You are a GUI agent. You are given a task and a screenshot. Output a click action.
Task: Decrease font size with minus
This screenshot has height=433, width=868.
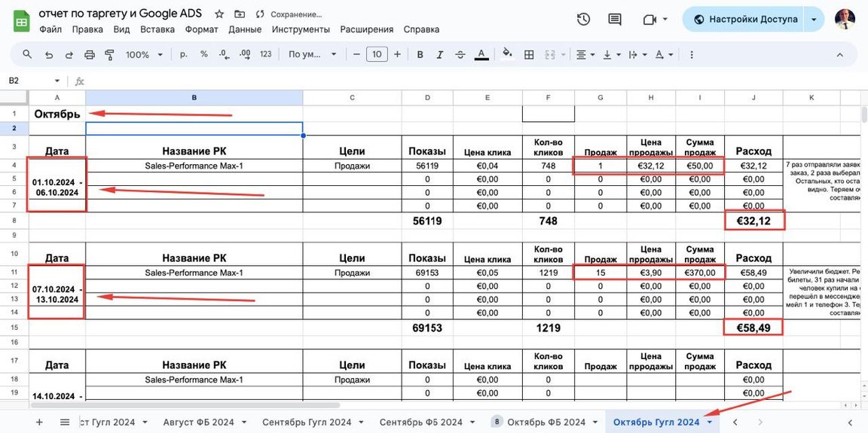pos(356,54)
